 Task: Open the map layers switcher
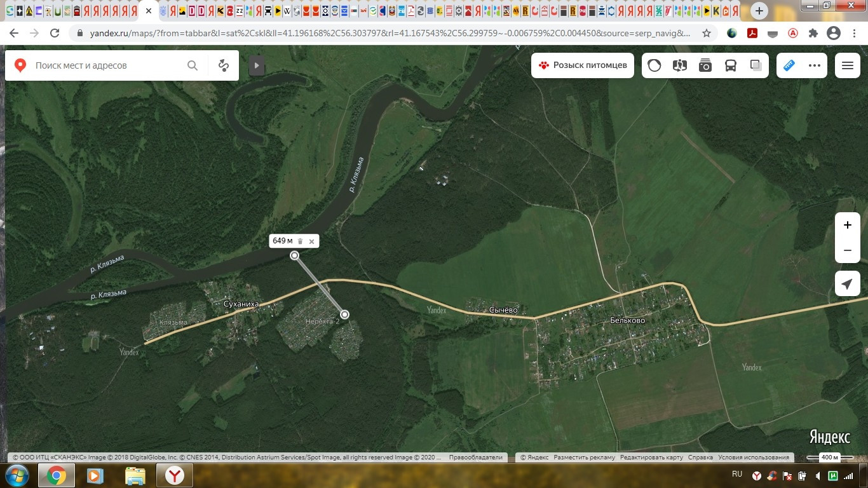pos(756,65)
